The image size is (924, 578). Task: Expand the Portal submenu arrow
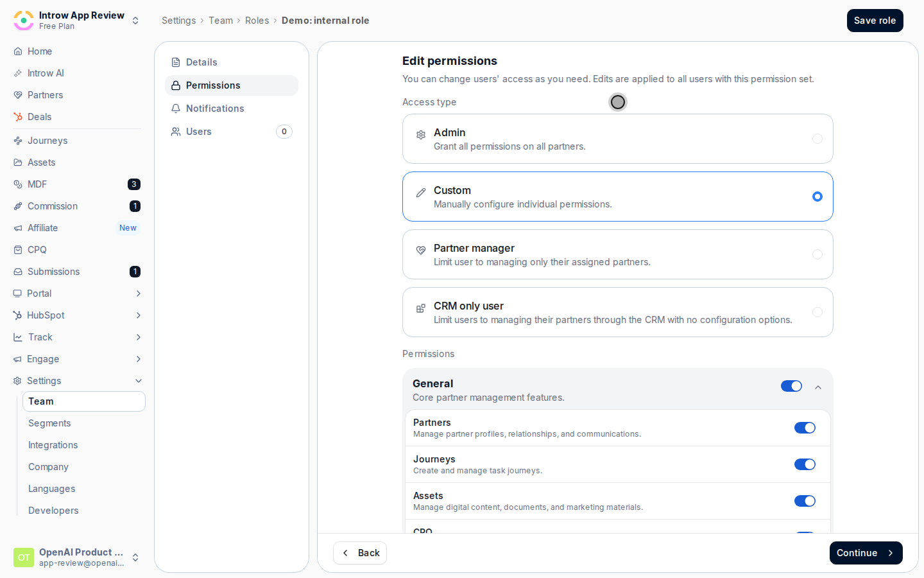coord(139,293)
